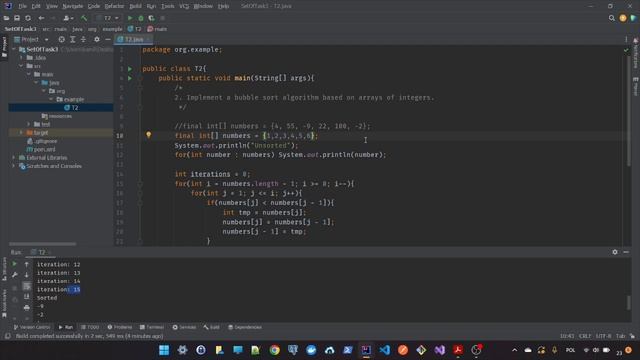
Task: Expand the target folder node
Action: point(22,133)
